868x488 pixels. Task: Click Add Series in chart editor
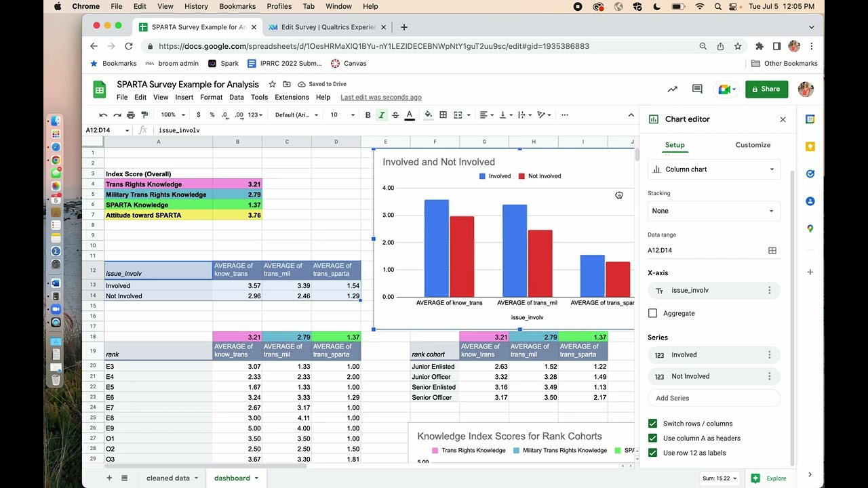tap(714, 399)
